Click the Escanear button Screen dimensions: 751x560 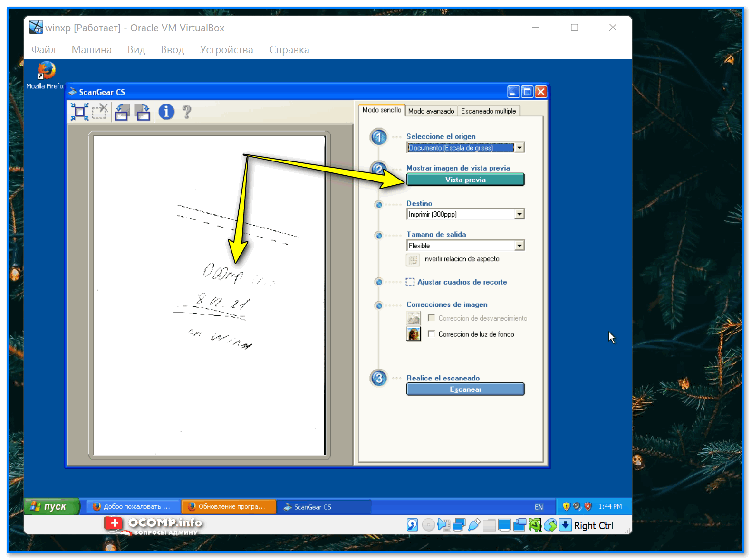(x=465, y=389)
